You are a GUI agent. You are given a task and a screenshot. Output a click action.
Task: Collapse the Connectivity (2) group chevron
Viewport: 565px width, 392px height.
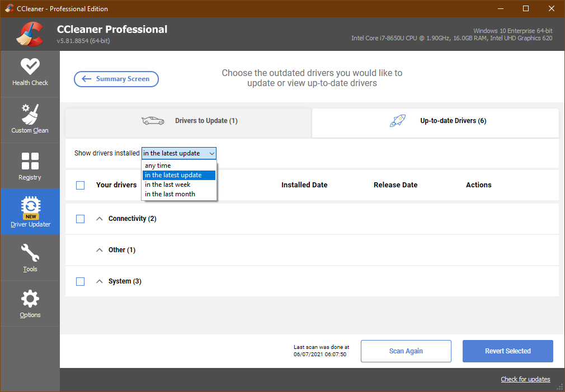tap(100, 219)
